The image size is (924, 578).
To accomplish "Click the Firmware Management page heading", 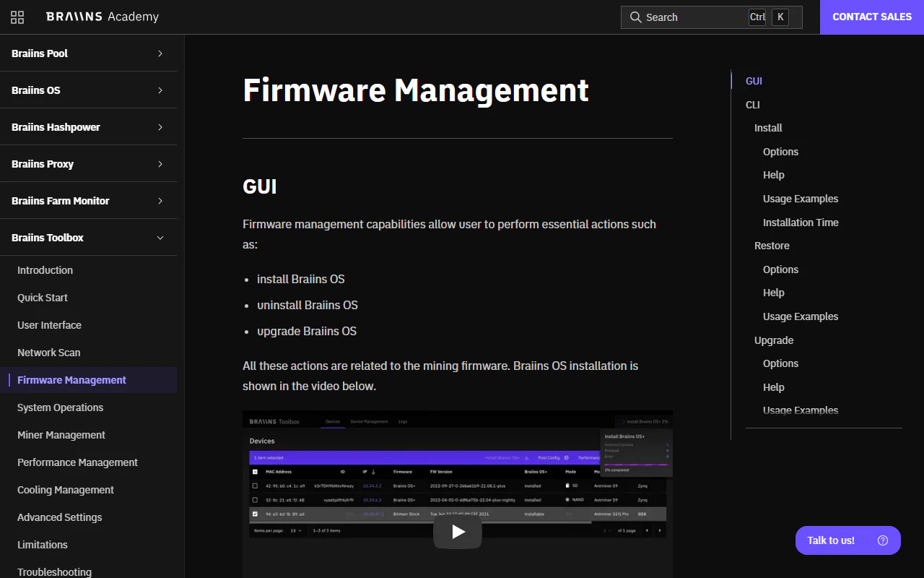I will point(416,90).
